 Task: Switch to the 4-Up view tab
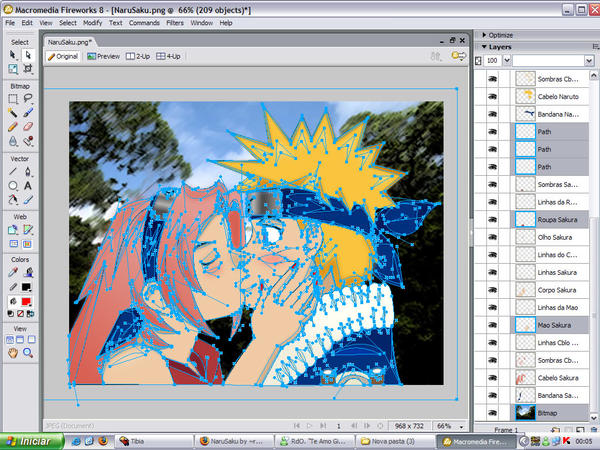168,57
